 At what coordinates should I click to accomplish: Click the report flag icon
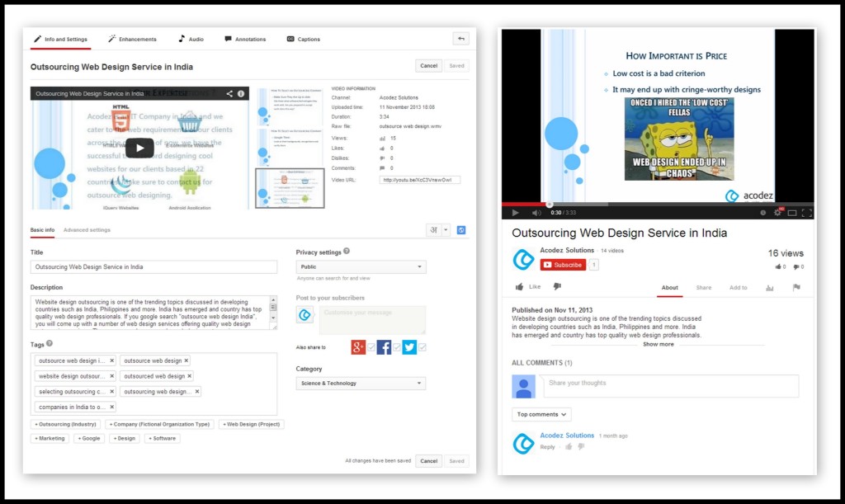(796, 288)
